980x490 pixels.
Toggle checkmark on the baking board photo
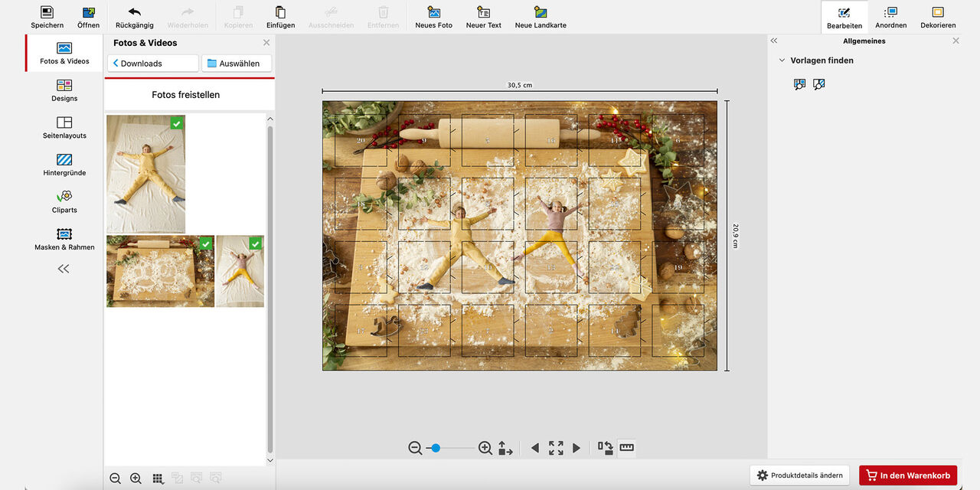[206, 243]
